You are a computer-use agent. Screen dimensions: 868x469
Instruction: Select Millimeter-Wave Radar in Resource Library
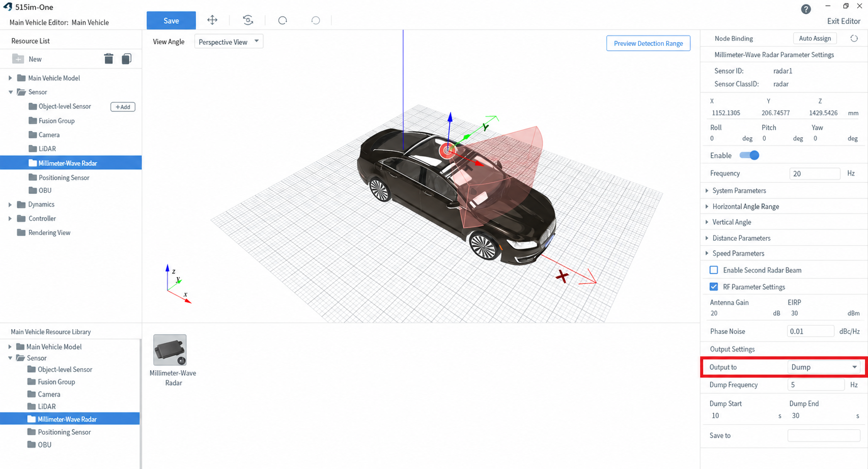(x=70, y=419)
